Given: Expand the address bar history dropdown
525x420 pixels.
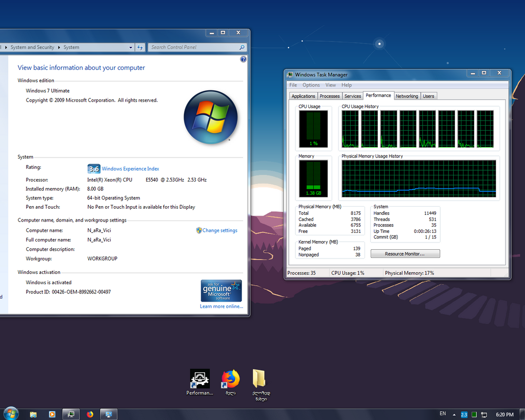Looking at the screenshot, I should pos(131,47).
